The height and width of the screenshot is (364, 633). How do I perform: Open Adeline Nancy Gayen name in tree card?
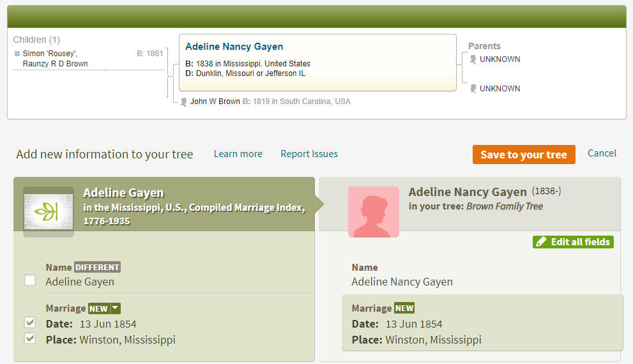pyautogui.click(x=234, y=47)
